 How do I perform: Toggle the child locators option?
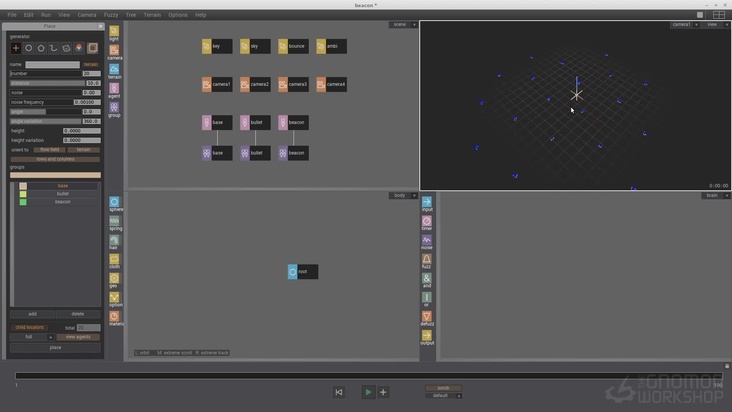point(29,327)
